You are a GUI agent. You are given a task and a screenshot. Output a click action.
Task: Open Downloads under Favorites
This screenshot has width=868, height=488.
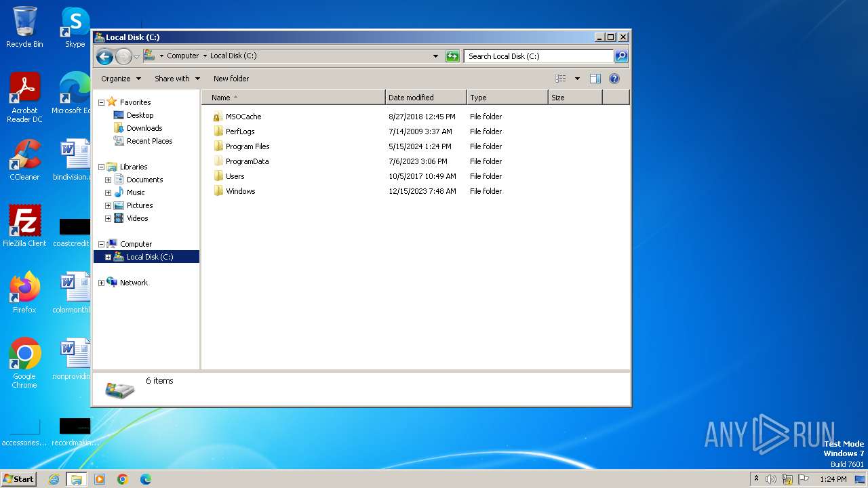tap(144, 128)
